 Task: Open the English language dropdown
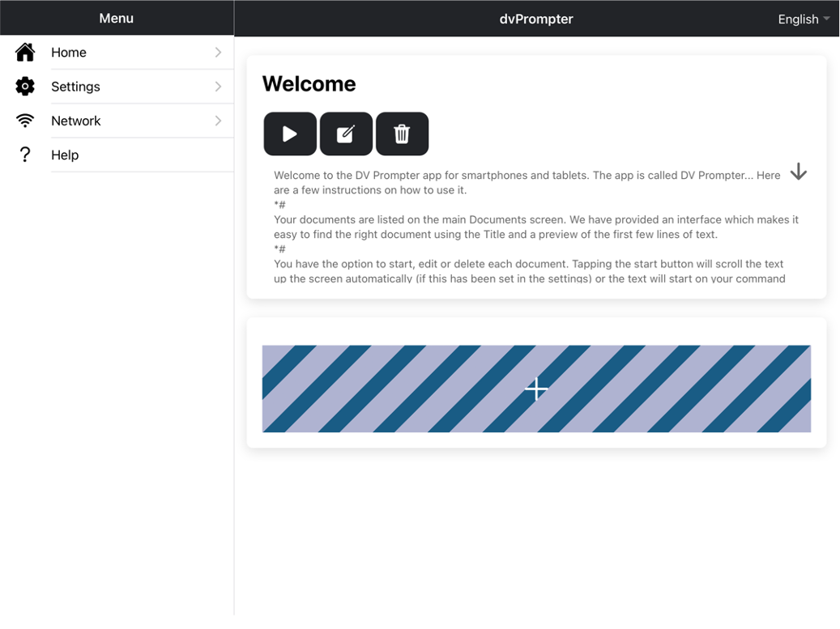(803, 19)
